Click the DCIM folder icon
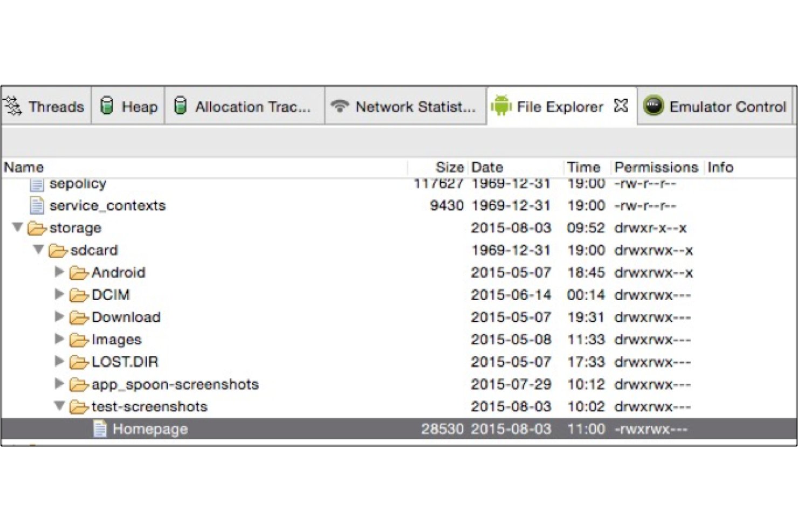Screen dimensions: 798x532 [79, 295]
